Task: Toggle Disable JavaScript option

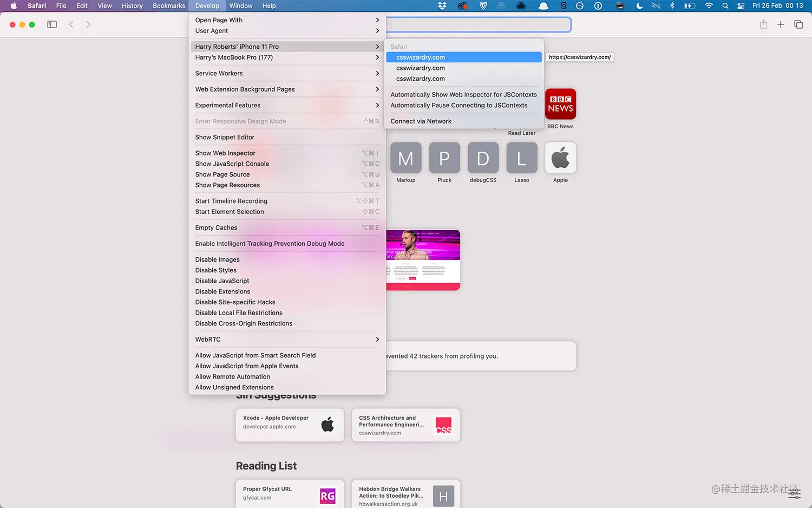Action: (287, 281)
